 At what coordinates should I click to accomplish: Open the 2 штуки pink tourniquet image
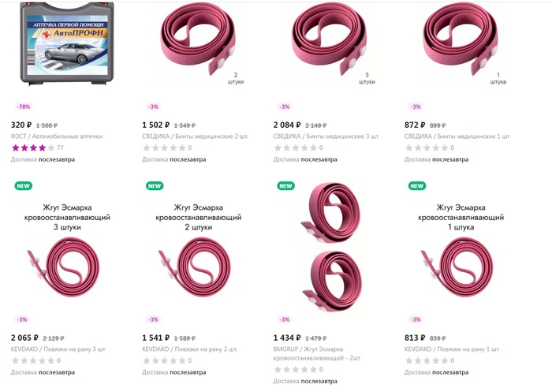[x=198, y=43]
